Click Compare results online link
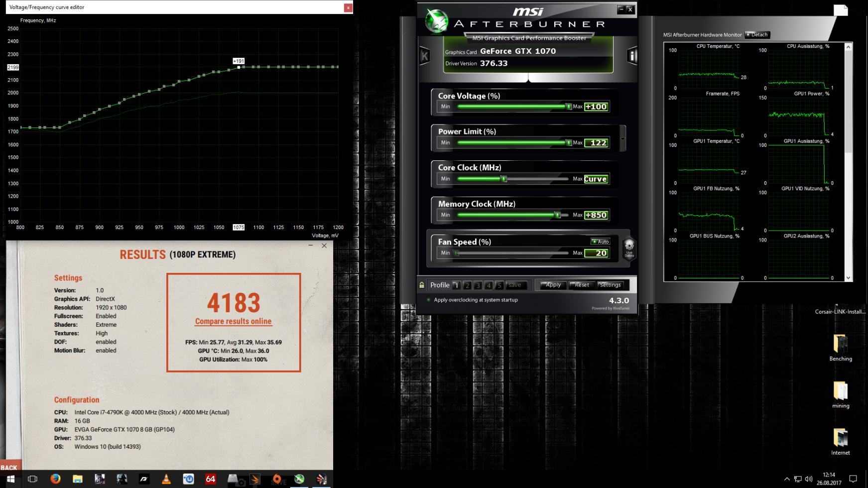 coord(233,322)
